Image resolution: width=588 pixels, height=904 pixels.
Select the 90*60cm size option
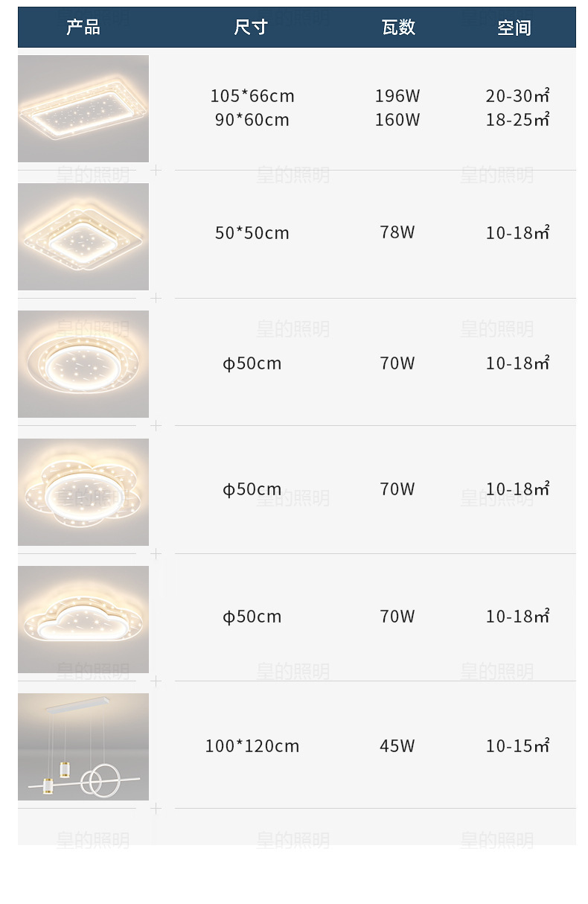pos(252,120)
